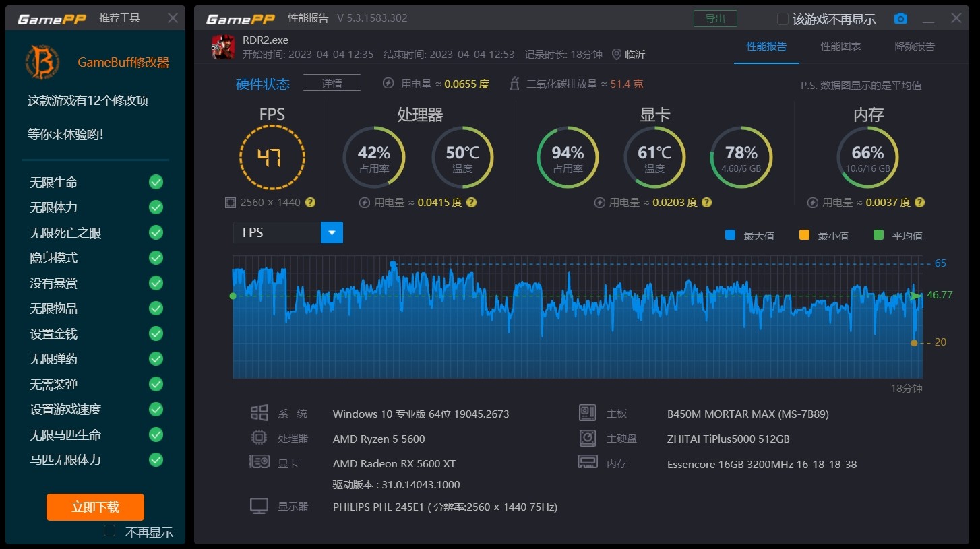Toggle the 无限物品 green check
The image size is (980, 549).
156,309
